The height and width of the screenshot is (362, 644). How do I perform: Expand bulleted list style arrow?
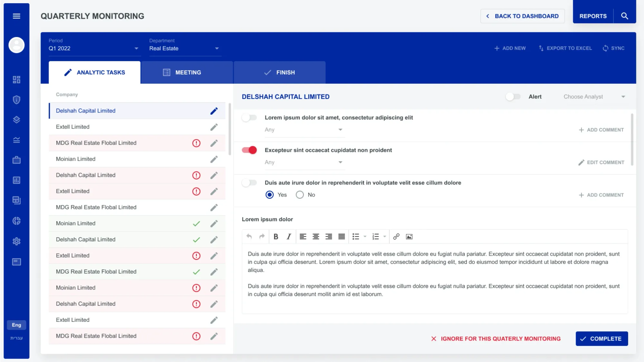(x=365, y=236)
